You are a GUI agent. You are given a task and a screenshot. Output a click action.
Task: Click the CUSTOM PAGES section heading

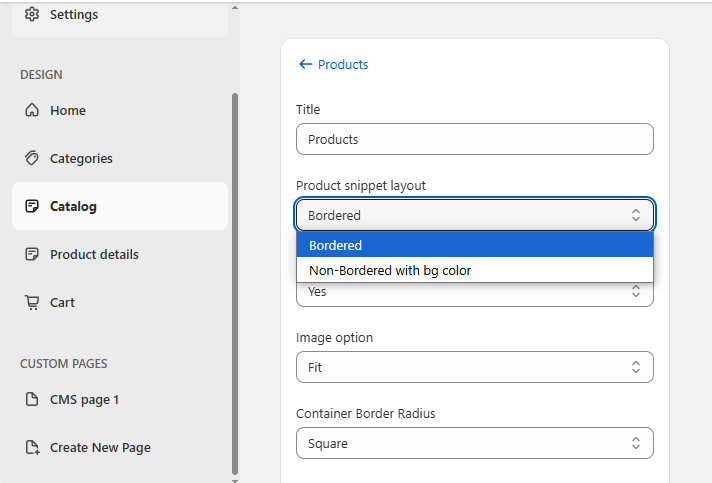click(x=64, y=364)
